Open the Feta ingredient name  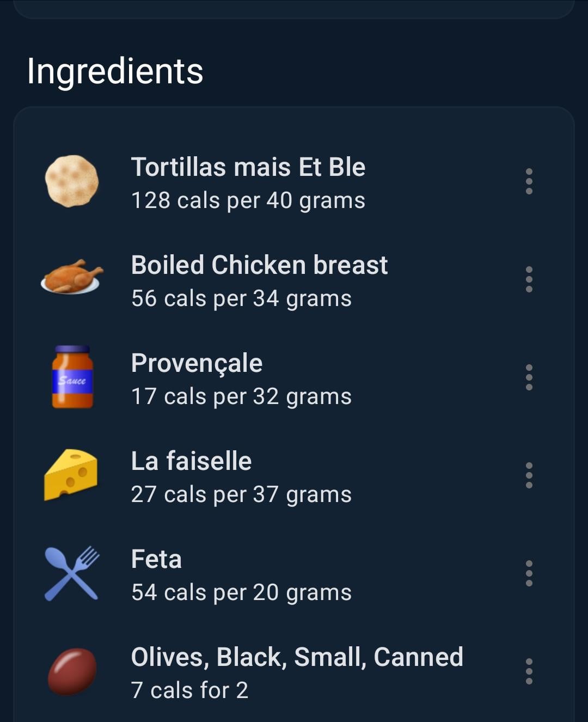(156, 559)
